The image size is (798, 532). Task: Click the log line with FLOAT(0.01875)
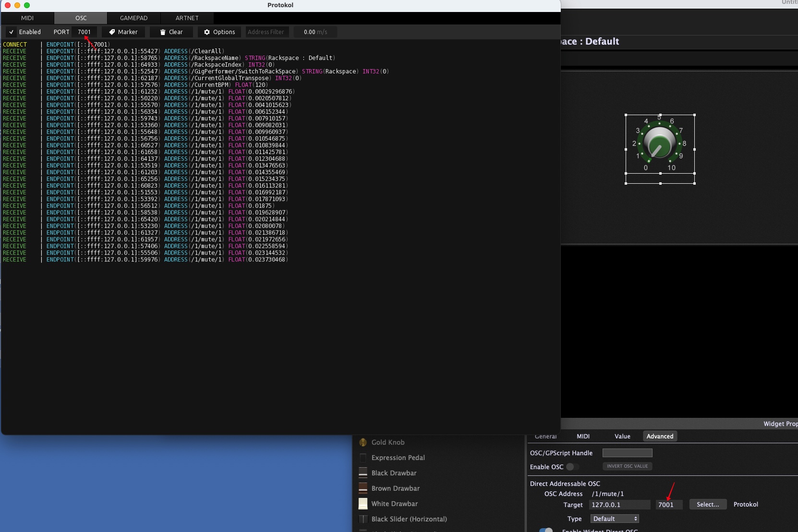139,206
